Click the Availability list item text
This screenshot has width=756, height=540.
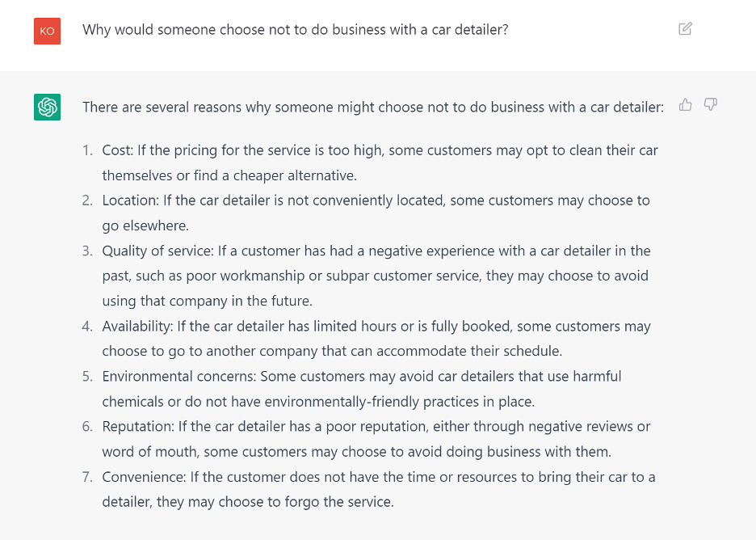point(376,338)
